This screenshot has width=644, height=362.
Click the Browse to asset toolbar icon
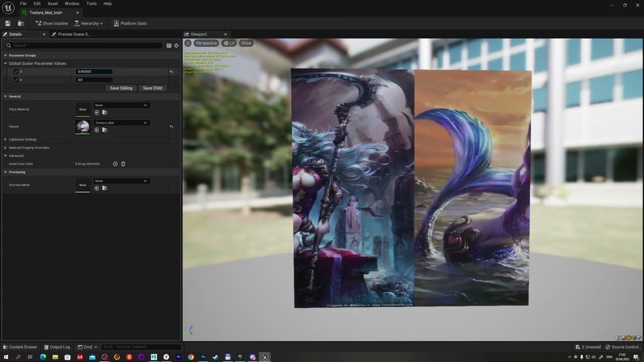coord(21,23)
